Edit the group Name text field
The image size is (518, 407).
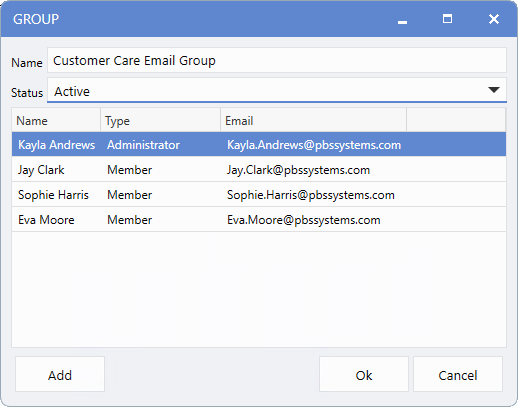277,60
